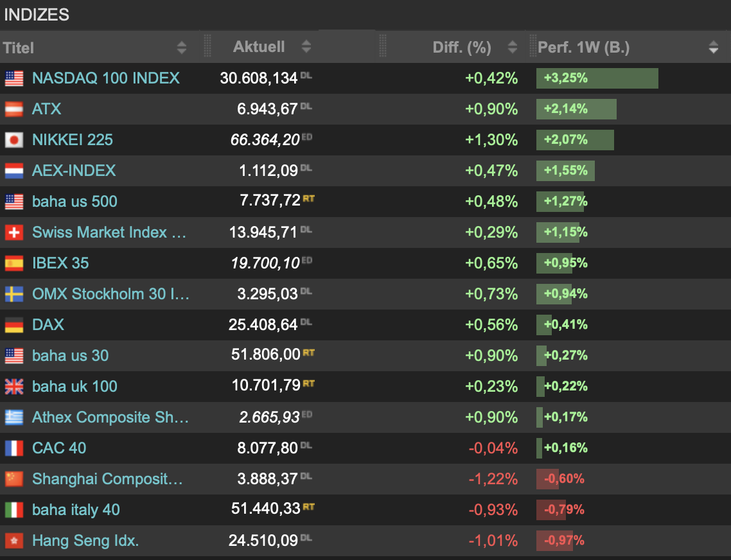Click the UK flag beside baha uk 100
Image resolution: width=731 pixels, height=560 pixels.
(x=14, y=386)
